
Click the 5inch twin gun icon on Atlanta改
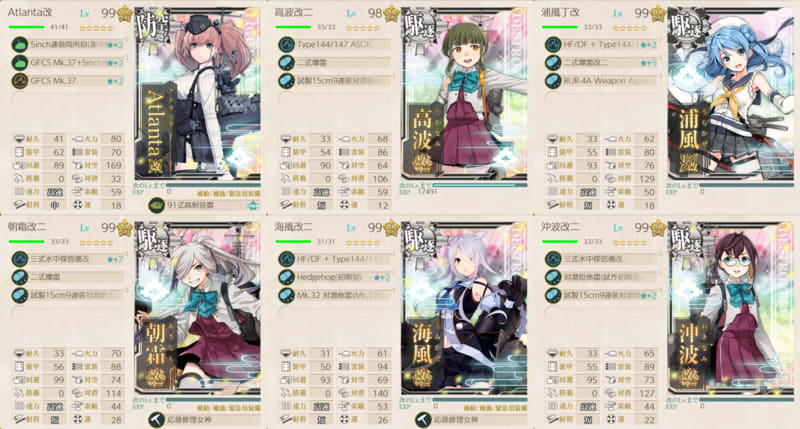19,45
